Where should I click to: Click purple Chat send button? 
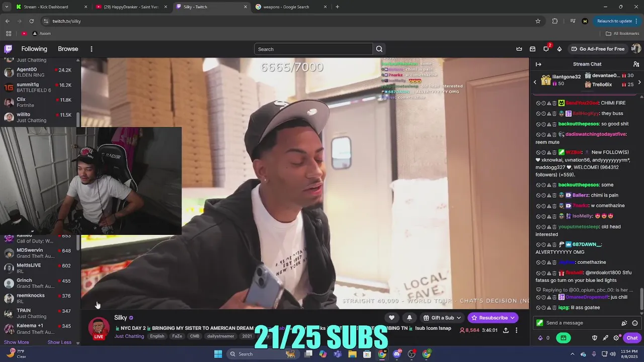[632, 338]
